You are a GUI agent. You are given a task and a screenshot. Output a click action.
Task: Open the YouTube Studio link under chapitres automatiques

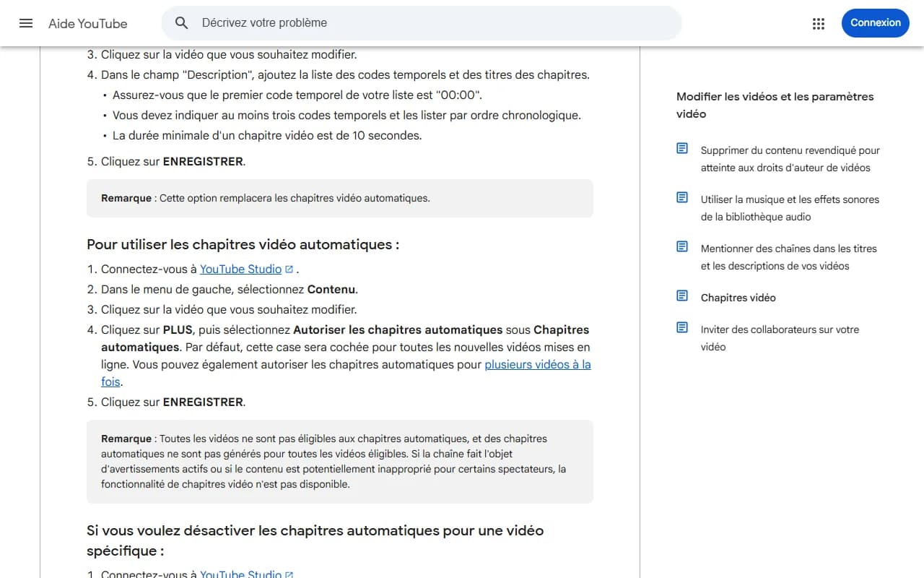point(240,269)
